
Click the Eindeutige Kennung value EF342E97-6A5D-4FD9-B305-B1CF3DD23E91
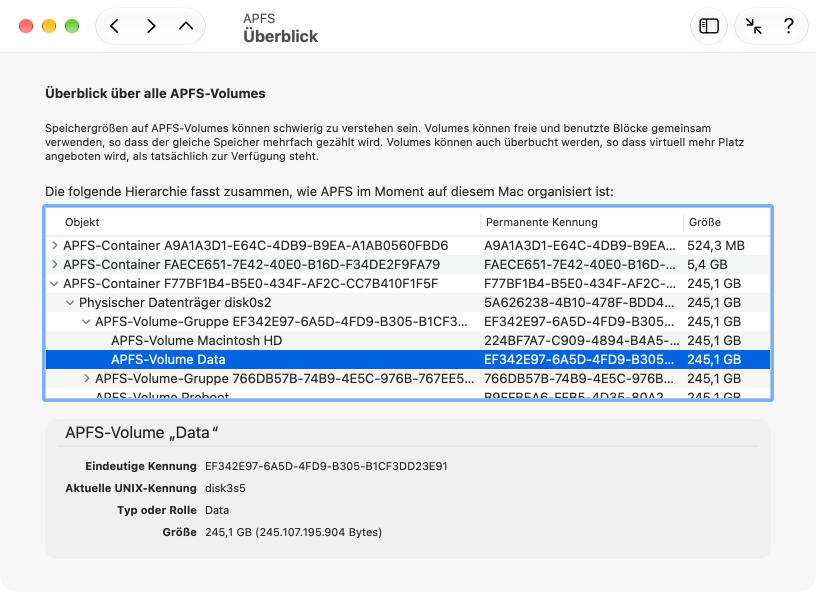[x=326, y=466]
